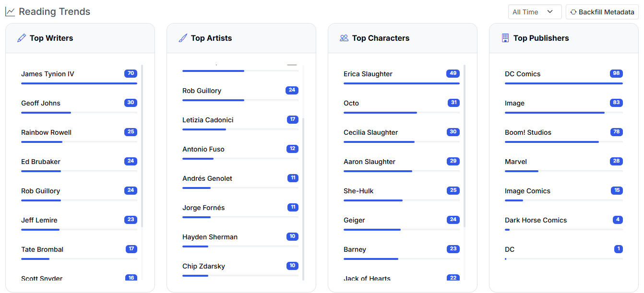644x293 pixels.
Task: Click the people icon next to Top Characters
Action: point(344,38)
